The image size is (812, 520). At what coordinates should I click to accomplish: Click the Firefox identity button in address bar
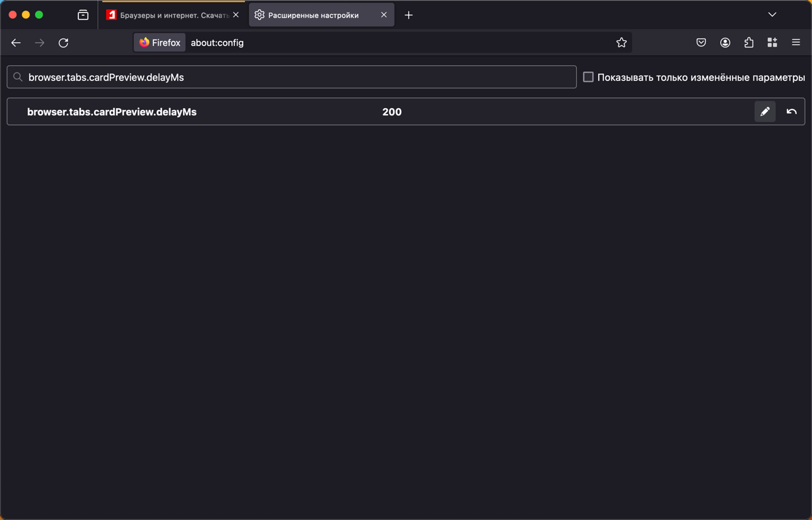point(160,43)
